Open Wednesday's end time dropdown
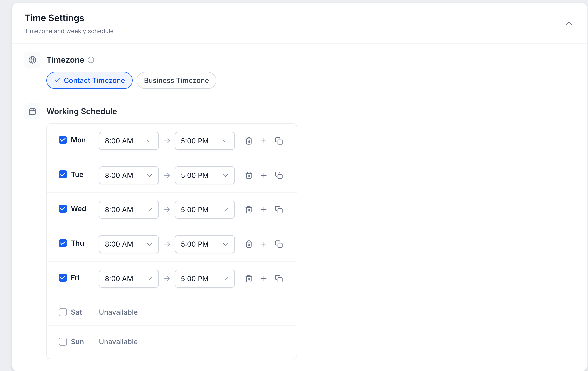 click(205, 210)
